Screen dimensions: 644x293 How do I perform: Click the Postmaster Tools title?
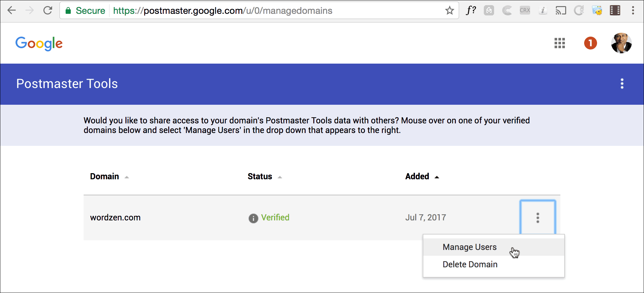click(x=67, y=84)
